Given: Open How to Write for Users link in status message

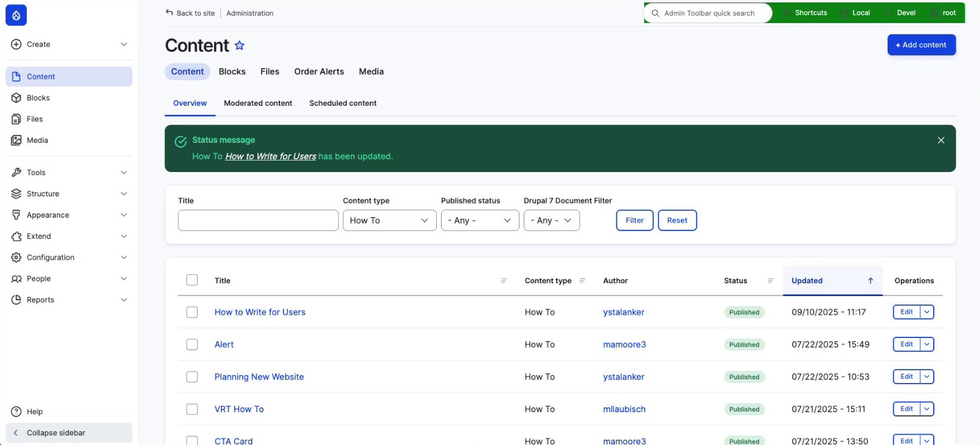Looking at the screenshot, I should (x=271, y=156).
